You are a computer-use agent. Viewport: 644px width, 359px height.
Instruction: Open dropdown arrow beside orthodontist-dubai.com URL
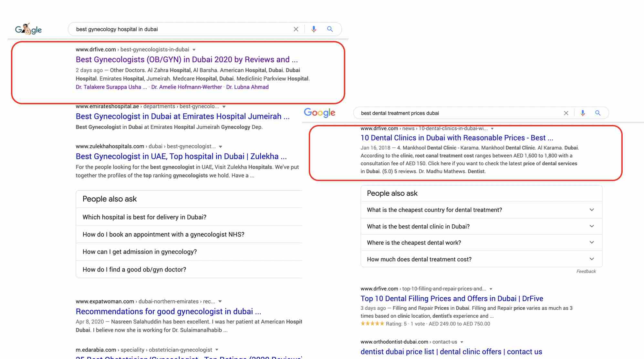[462, 342]
